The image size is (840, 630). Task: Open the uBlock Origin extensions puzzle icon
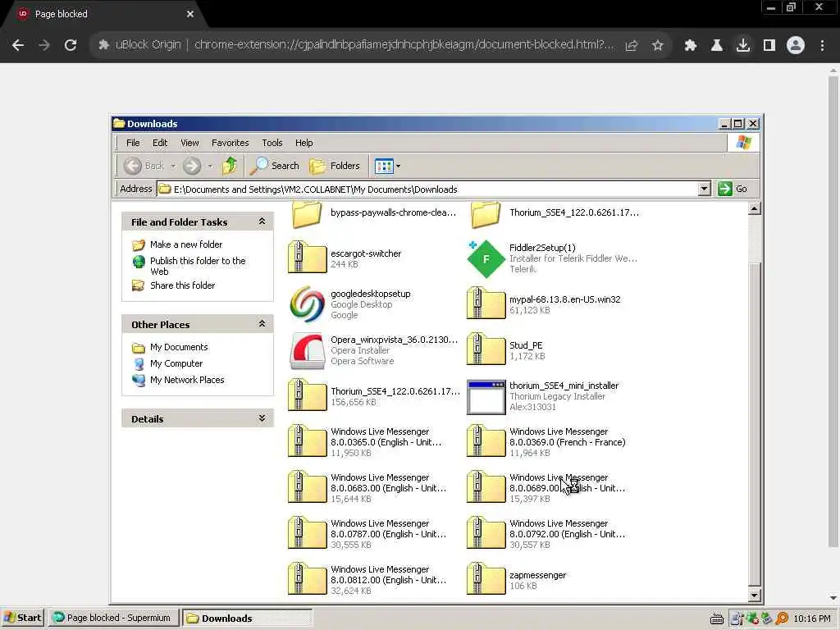690,45
